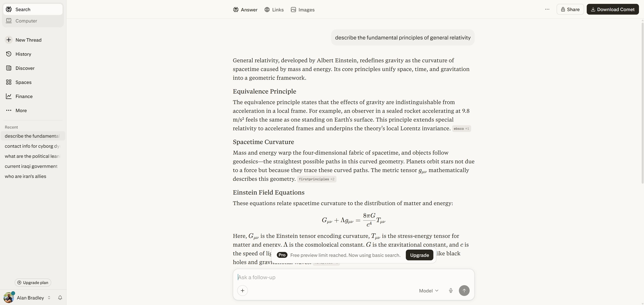The height and width of the screenshot is (305, 644).
Task: Open the three-dot thread options menu
Action: pyautogui.click(x=547, y=10)
